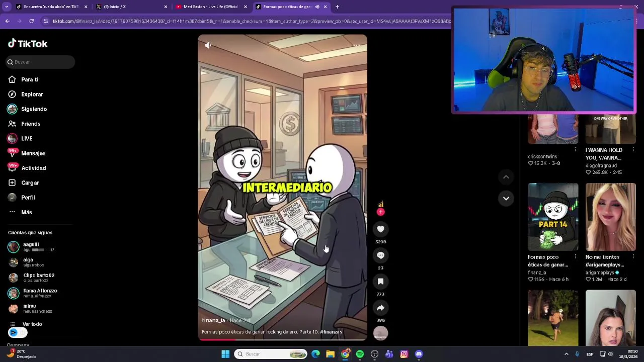Viewport: 644px width, 362px height.
Task: Seek on the red video progress bar
Action: (x=282, y=340)
